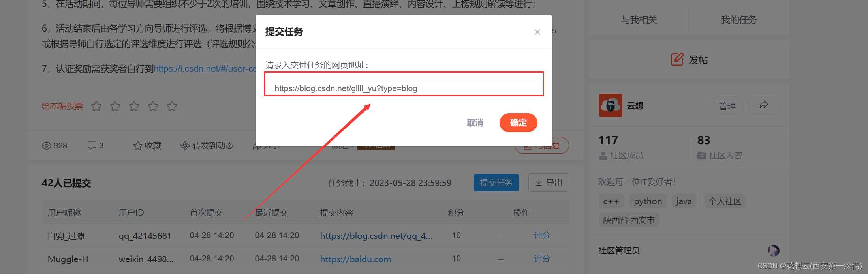Viewport: 868px width, 274px height.
Task: Switch to 与我相关 tab
Action: click(x=639, y=20)
